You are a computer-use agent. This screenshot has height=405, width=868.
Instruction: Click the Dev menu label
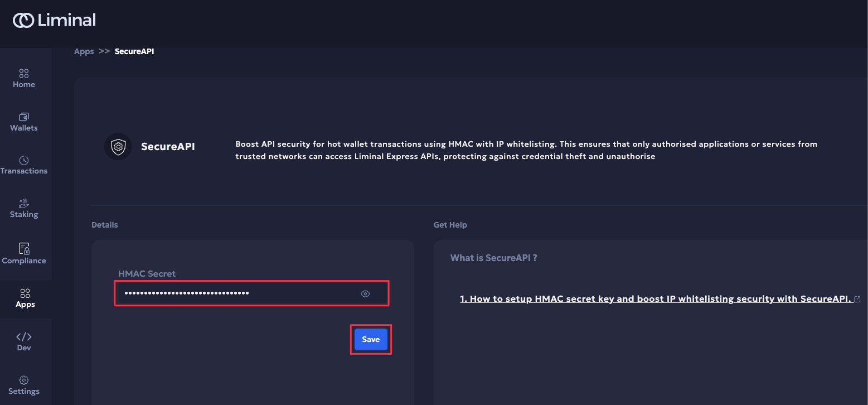click(24, 348)
